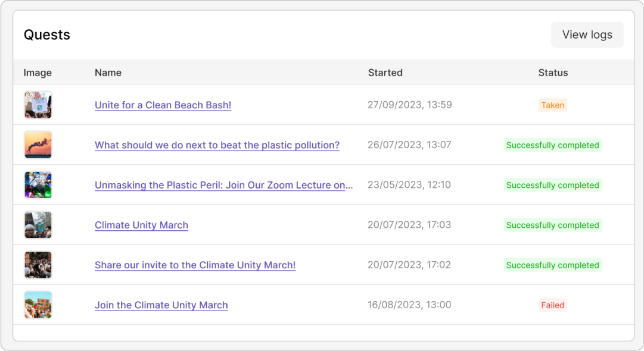Click the Status column header
Screen dimensions: 644x351
click(553, 73)
